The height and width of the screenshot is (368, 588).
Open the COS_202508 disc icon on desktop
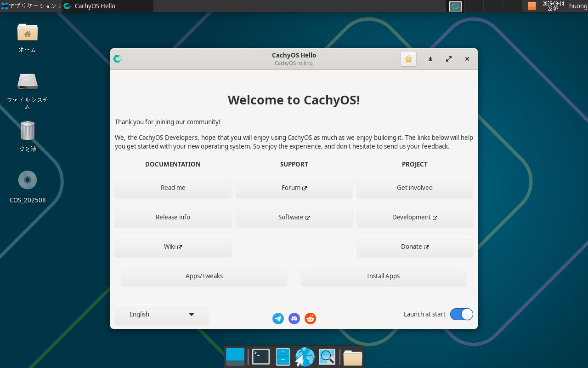pos(28,180)
